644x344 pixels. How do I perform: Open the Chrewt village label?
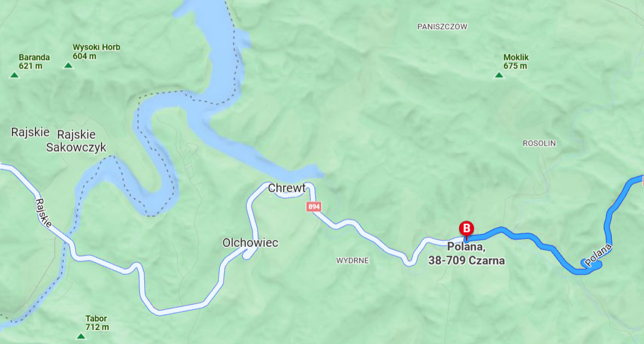pos(287,188)
